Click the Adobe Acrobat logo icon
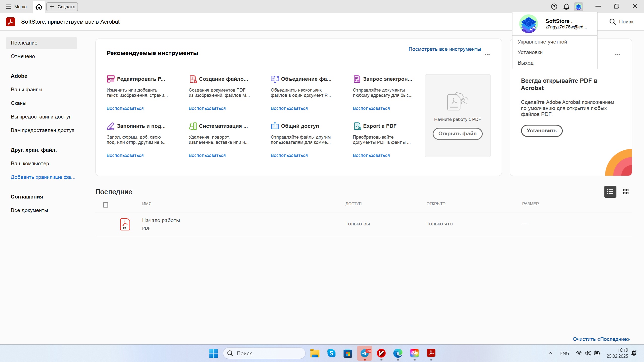The width and height of the screenshot is (644, 362). point(11,22)
